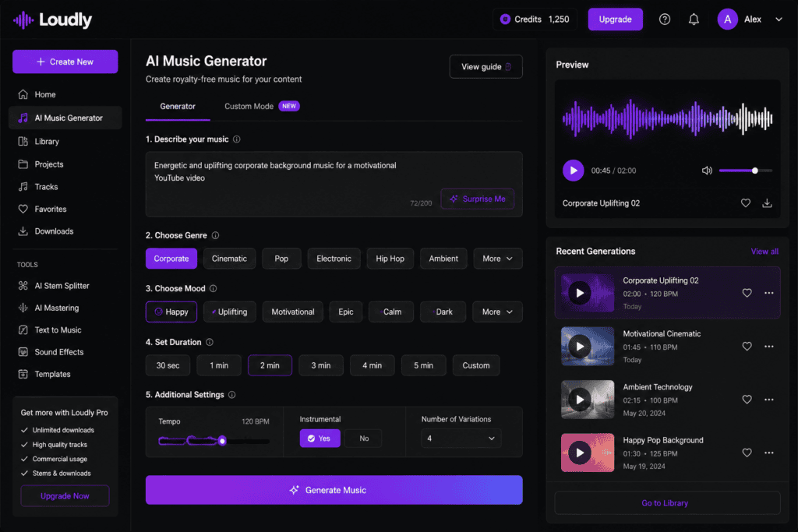This screenshot has height=532, width=798.
Task: Favorite Corporate Uplifting 02 in the Preview panel
Action: [746, 203]
